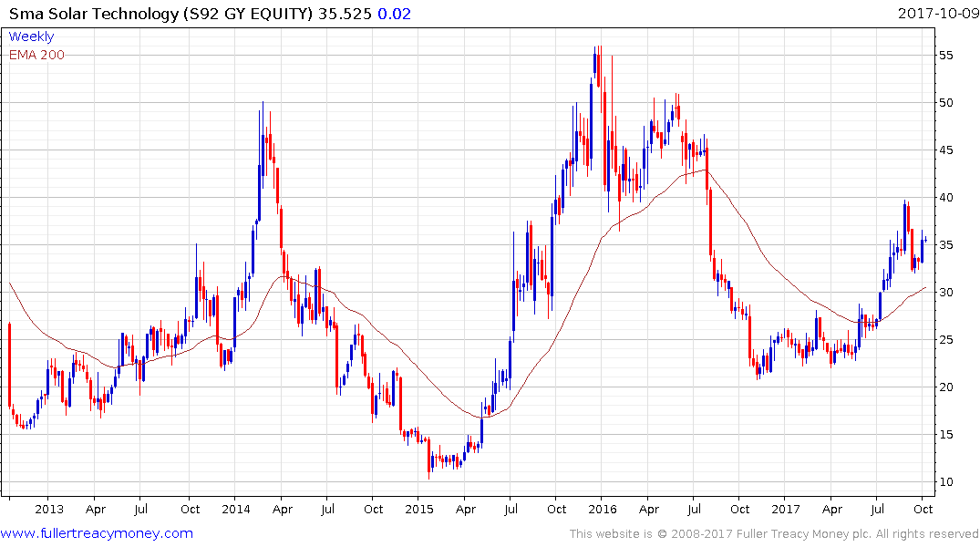
Task: Click the 45 price axis label
Action: [x=945, y=150]
